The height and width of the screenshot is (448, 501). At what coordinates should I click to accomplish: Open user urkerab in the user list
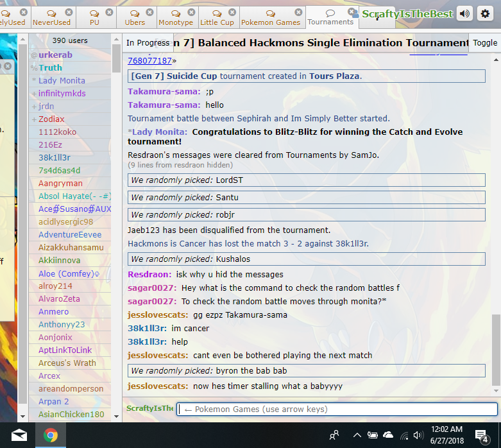coord(70,55)
